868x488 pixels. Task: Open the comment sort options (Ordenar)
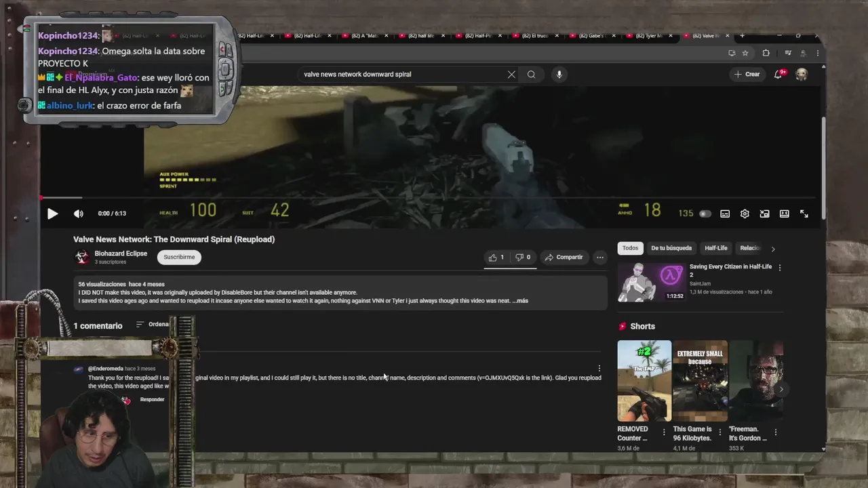click(153, 325)
